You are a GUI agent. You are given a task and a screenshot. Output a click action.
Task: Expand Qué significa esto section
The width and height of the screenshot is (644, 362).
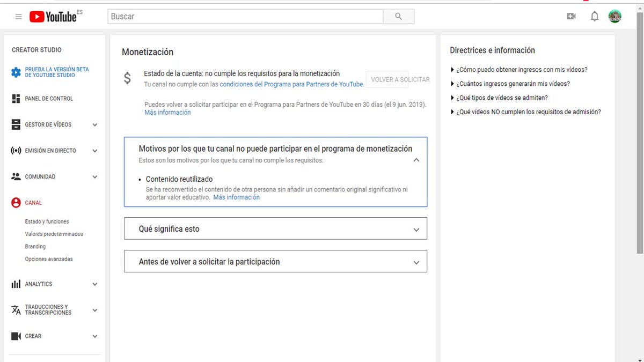pos(275,228)
